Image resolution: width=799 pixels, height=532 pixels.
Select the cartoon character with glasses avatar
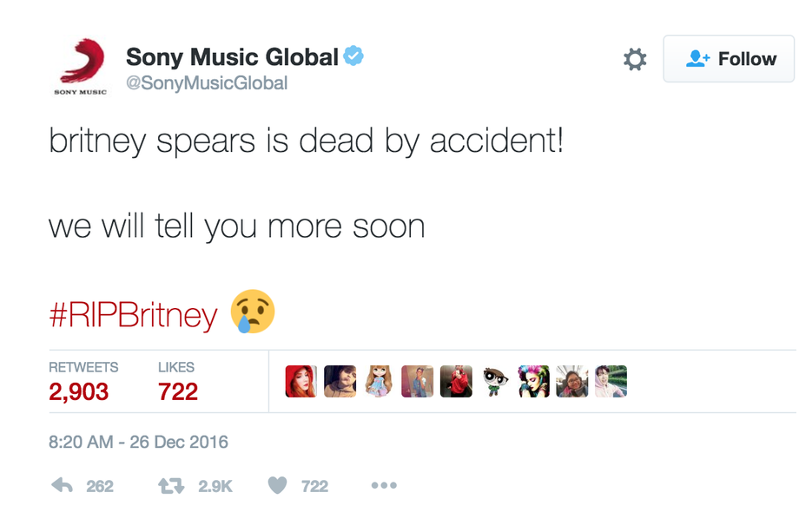[x=495, y=381]
